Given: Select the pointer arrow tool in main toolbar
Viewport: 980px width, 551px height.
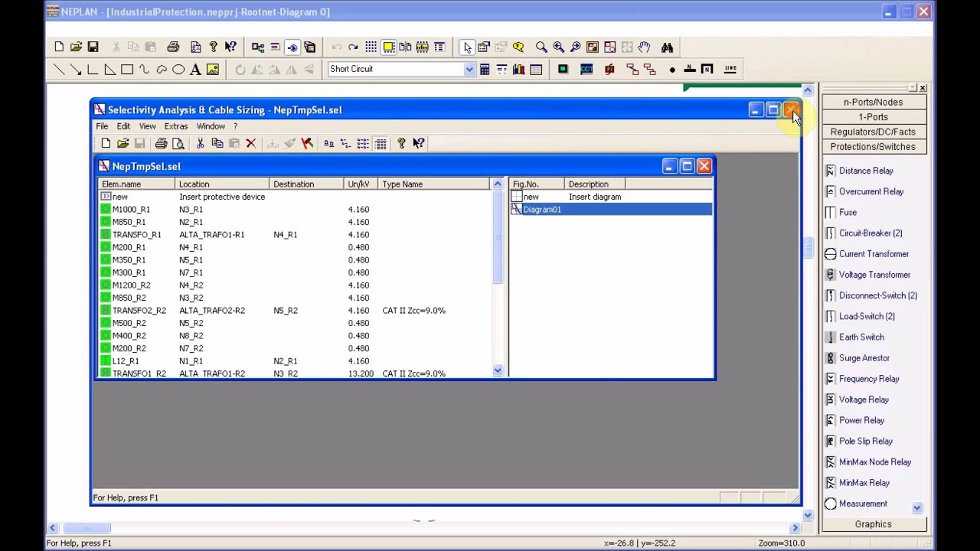Looking at the screenshot, I should pyautogui.click(x=467, y=47).
